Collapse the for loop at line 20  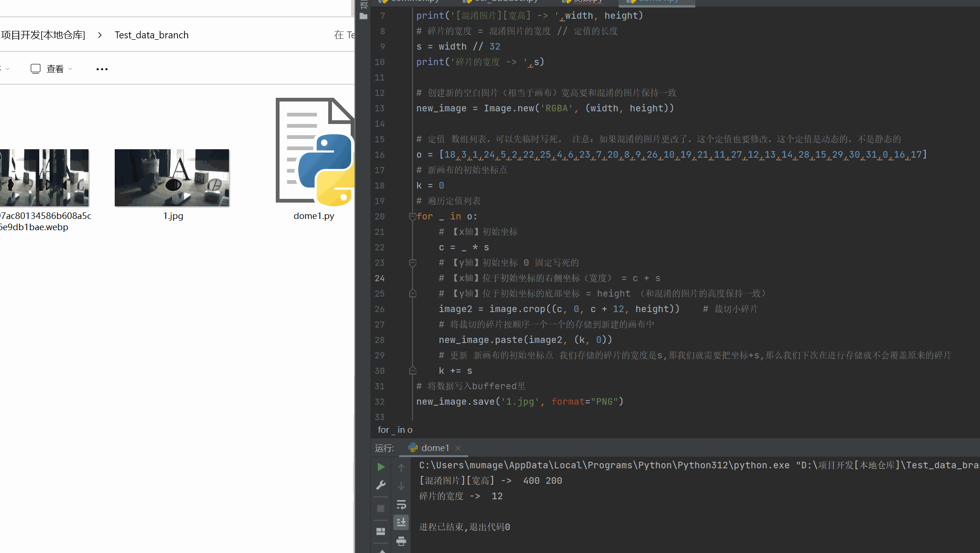click(413, 217)
